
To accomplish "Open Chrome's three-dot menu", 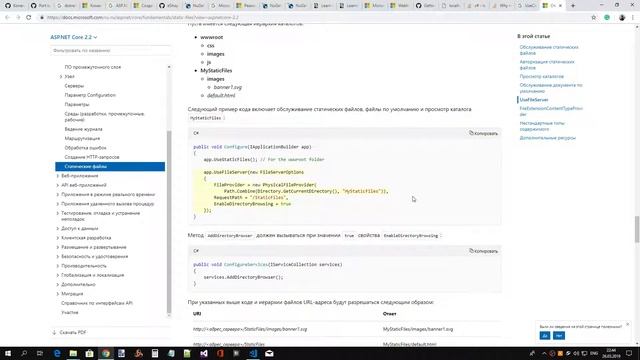I will tap(633, 18).
